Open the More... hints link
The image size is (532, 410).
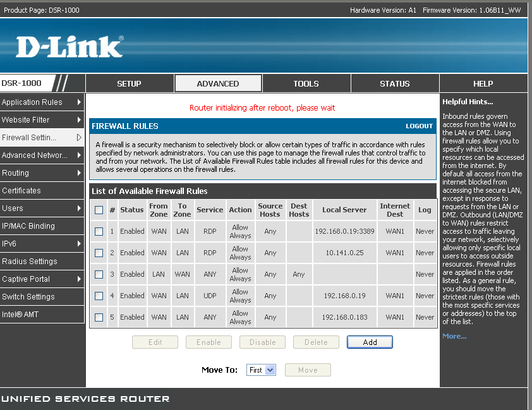click(454, 336)
